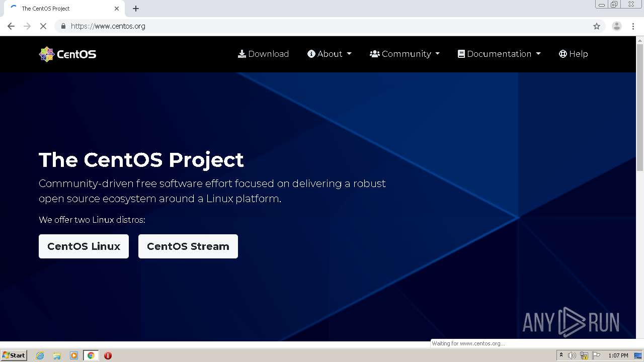
Task: Click the We offer two Linux distros text
Action: coord(92,220)
